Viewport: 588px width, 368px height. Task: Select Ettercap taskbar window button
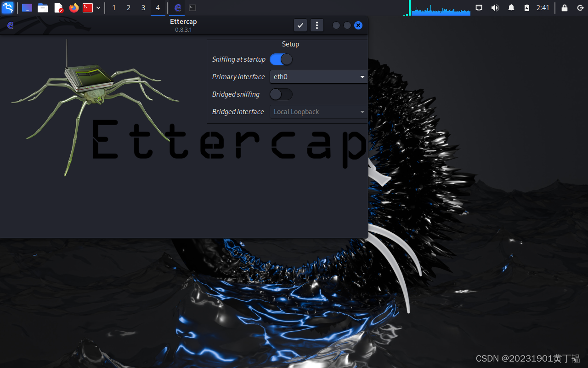pyautogui.click(x=177, y=8)
